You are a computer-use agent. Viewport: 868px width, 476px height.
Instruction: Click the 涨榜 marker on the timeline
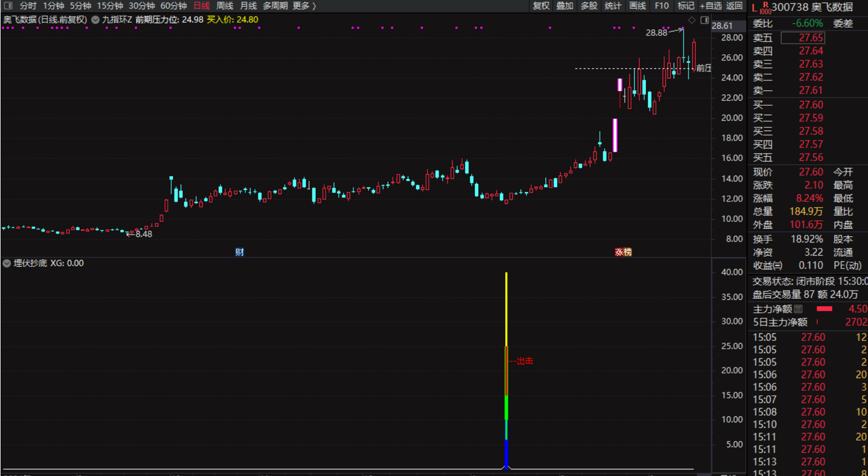click(x=623, y=252)
